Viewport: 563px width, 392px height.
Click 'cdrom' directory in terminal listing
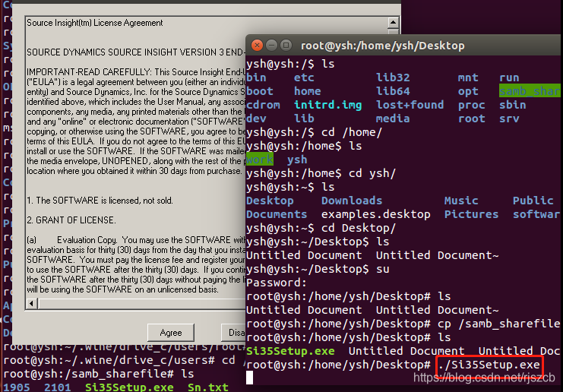click(x=263, y=105)
